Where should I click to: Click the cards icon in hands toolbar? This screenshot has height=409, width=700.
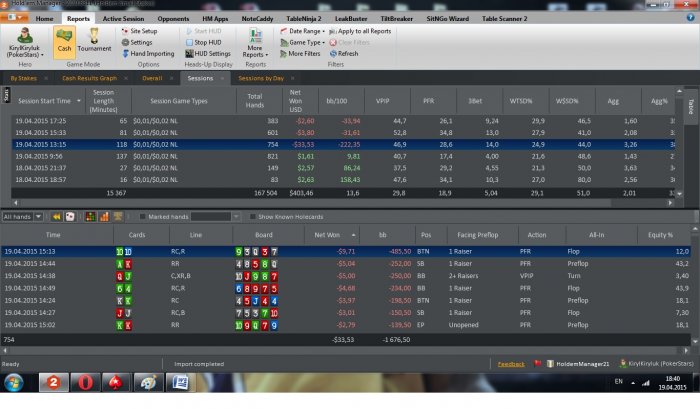70,217
